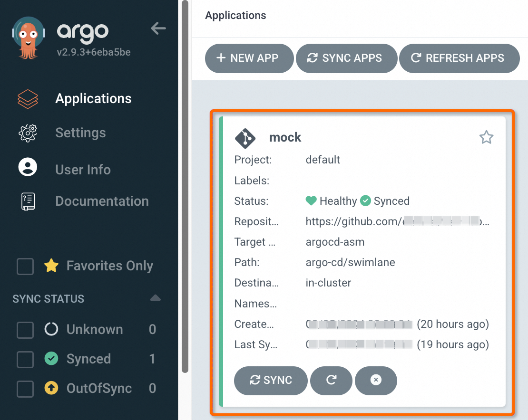Click the yellow OutOfSync arrow icon
The image size is (528, 420).
tap(51, 388)
